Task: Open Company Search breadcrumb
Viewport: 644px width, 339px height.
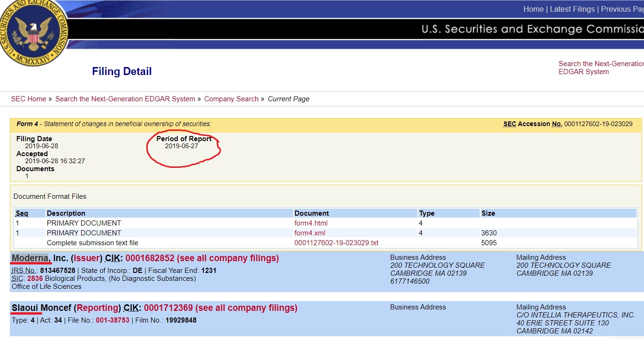Action: [231, 99]
